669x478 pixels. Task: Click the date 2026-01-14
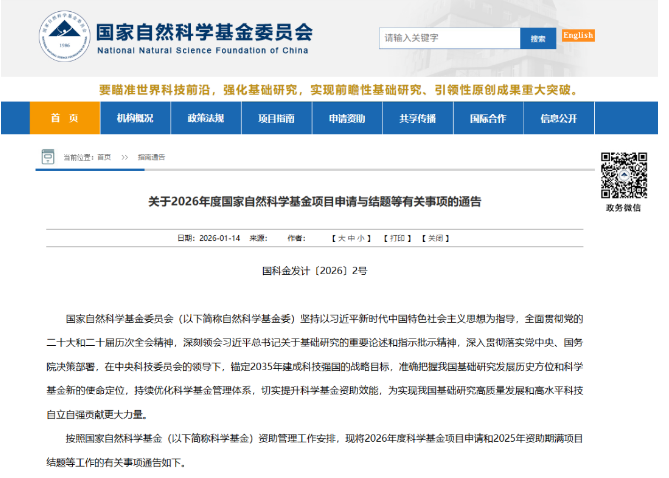click(x=220, y=238)
